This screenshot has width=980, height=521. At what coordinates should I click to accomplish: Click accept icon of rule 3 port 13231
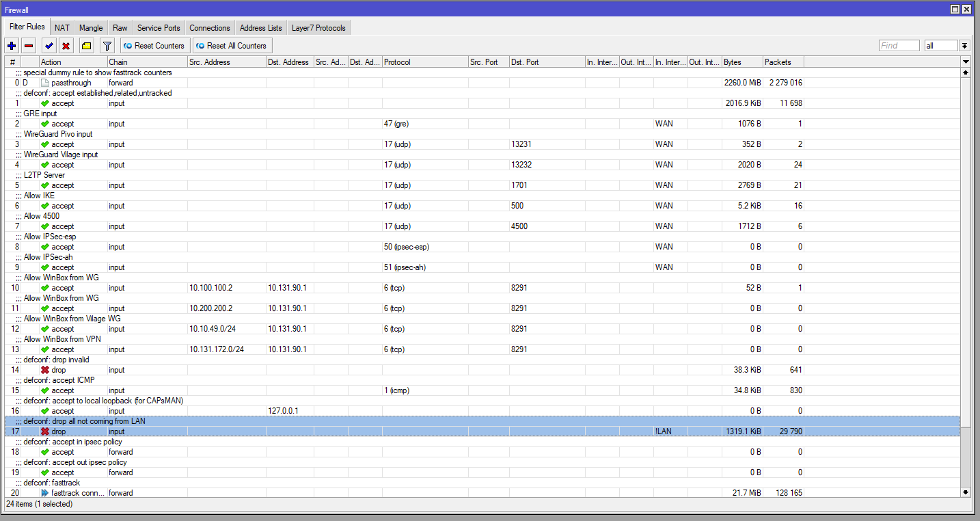point(45,144)
